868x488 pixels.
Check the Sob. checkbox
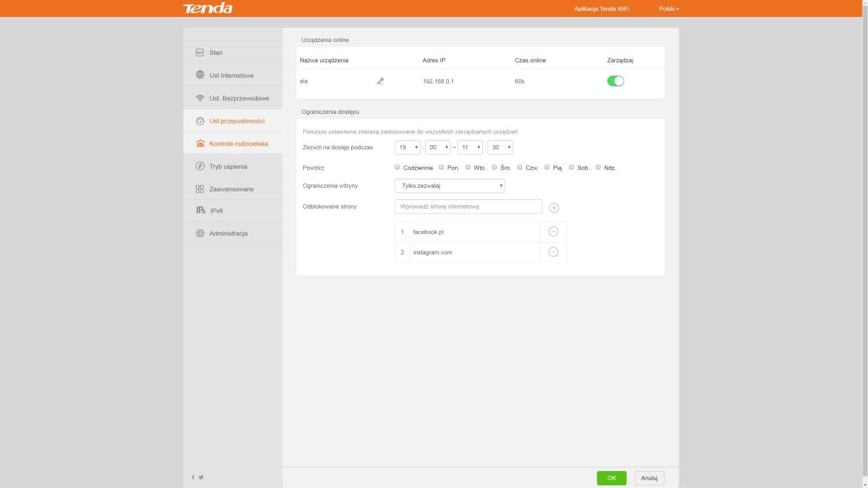572,167
